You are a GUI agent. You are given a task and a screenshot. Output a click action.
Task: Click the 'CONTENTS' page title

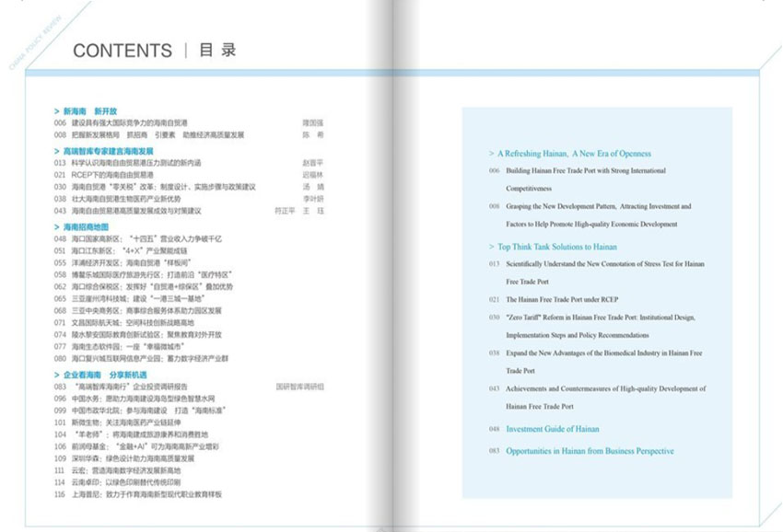123,51
